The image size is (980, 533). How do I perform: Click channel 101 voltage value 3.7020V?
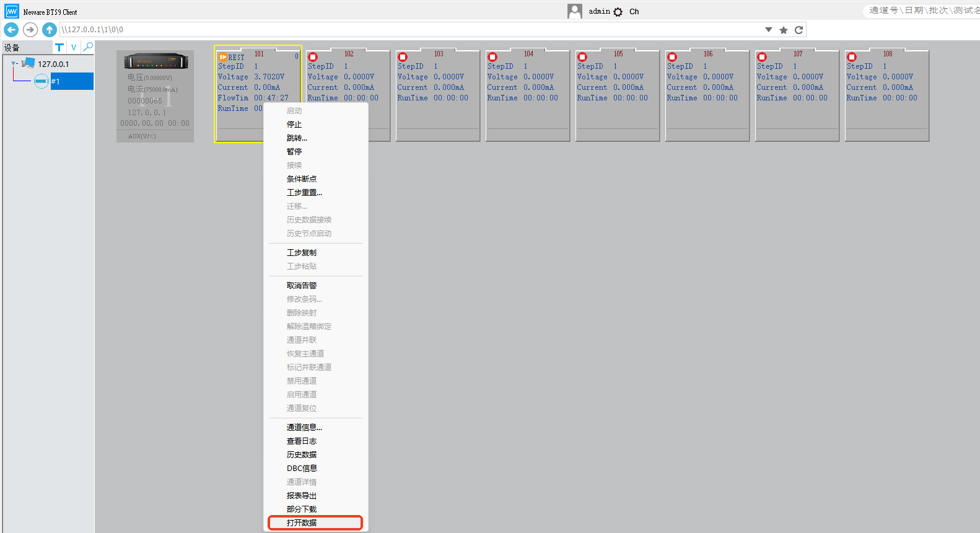[269, 77]
